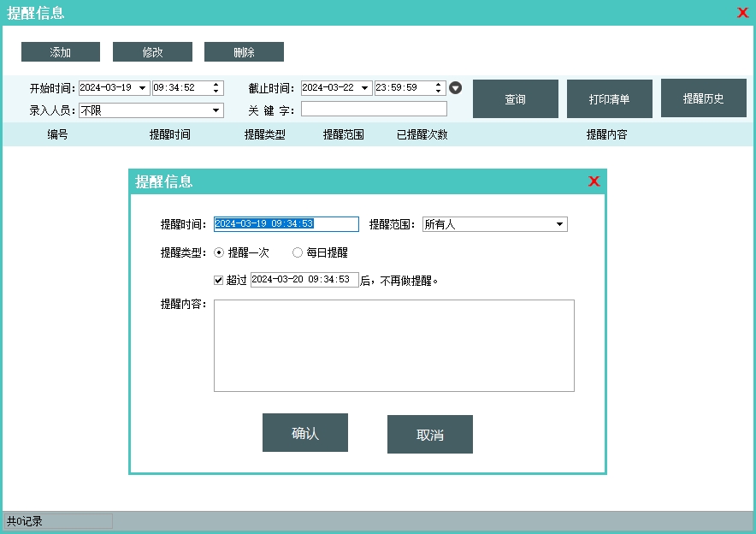
Task: Toggle the 超过 time limit checkbox
Action: tap(219, 280)
